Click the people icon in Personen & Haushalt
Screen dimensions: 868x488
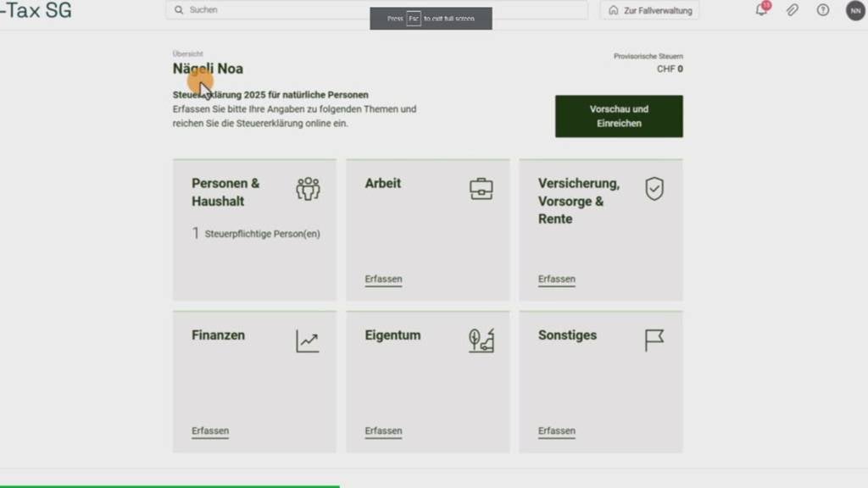pos(308,189)
